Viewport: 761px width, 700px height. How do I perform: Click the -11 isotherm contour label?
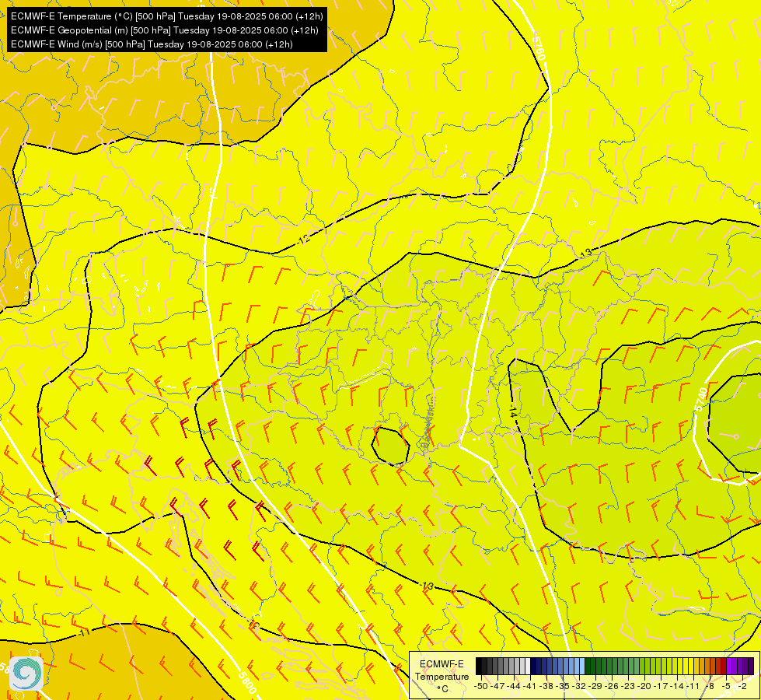pos(83,634)
